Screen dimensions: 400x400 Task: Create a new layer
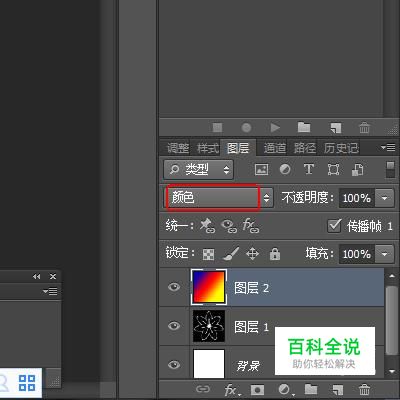337,389
